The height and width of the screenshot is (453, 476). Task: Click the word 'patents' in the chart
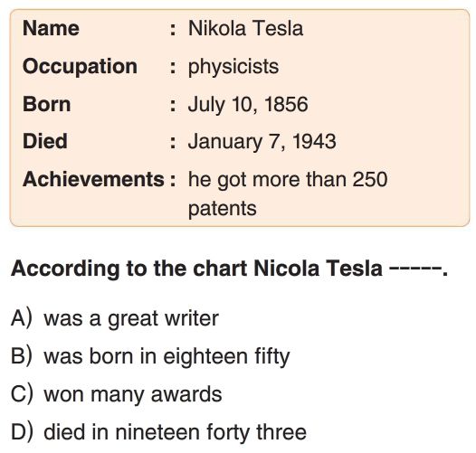pos(223,209)
